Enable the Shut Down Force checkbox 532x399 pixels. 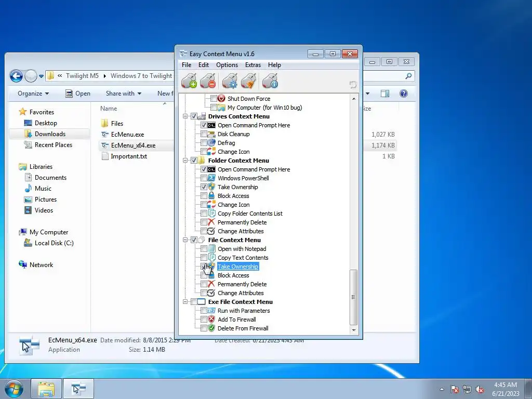click(214, 99)
